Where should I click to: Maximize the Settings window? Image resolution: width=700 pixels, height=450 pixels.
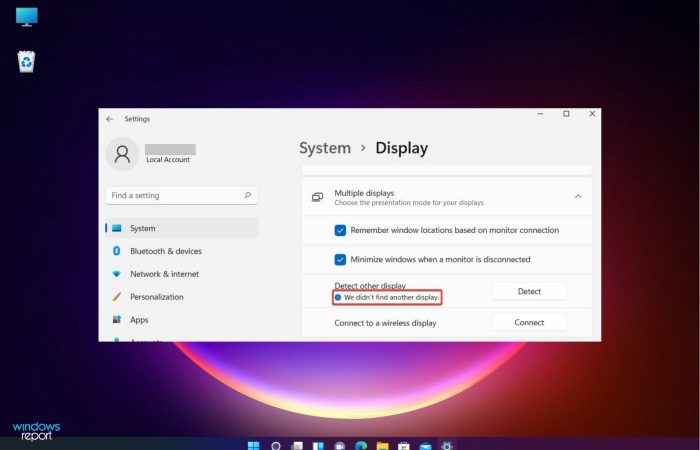tap(566, 114)
